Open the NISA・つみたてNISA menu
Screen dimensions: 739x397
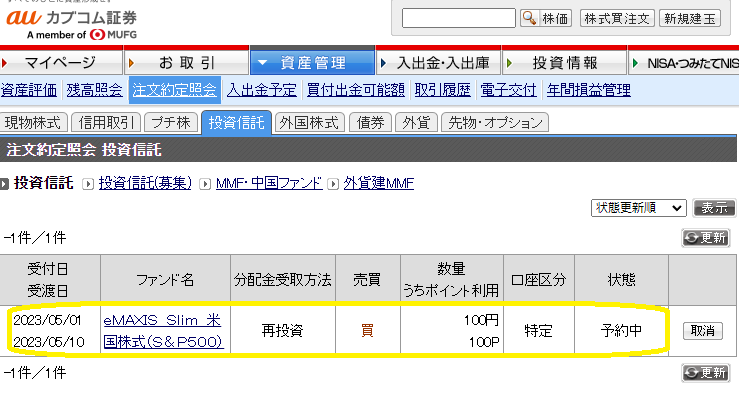point(684,61)
